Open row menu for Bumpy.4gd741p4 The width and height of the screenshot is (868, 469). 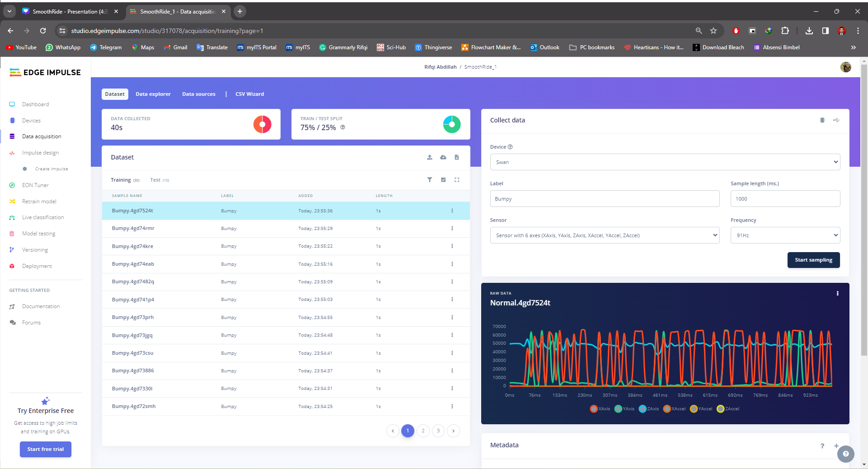[x=452, y=300]
